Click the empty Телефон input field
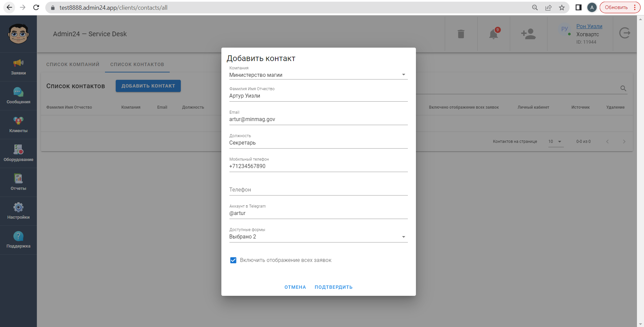 318,190
